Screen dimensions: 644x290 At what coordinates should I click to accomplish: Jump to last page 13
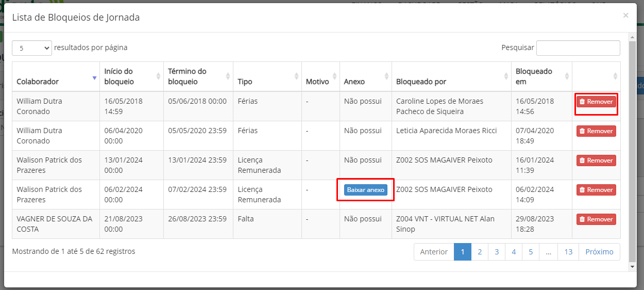coord(568,252)
